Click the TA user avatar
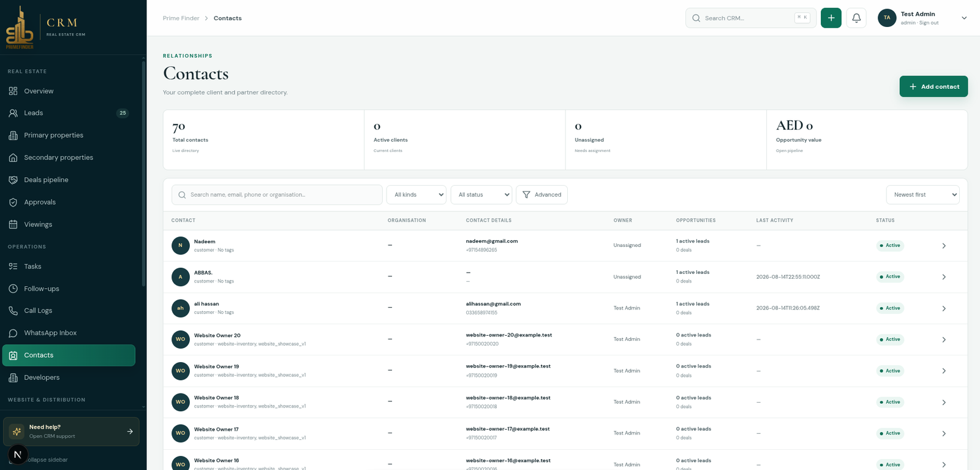This screenshot has height=470, width=980. point(887,18)
